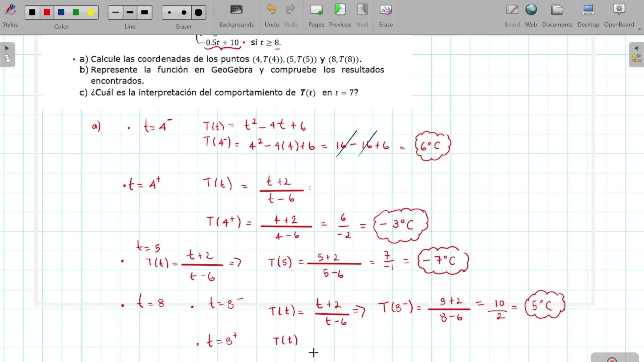
Task: Switch to Board mode
Action: pos(512,15)
